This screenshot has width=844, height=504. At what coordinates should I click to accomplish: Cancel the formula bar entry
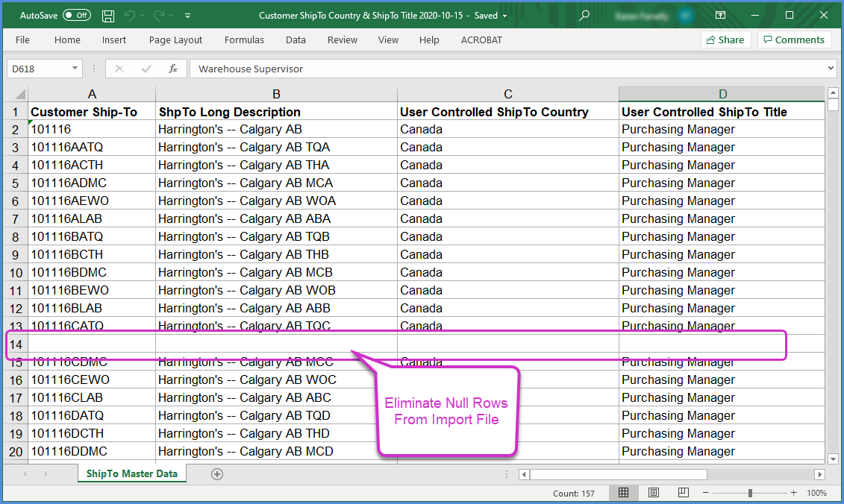coord(119,69)
